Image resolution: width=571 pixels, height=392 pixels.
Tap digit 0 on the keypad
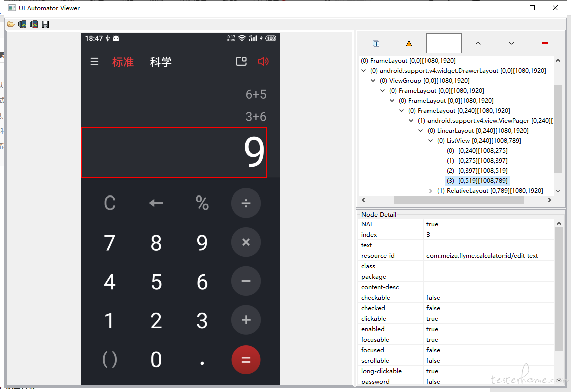pyautogui.click(x=156, y=360)
